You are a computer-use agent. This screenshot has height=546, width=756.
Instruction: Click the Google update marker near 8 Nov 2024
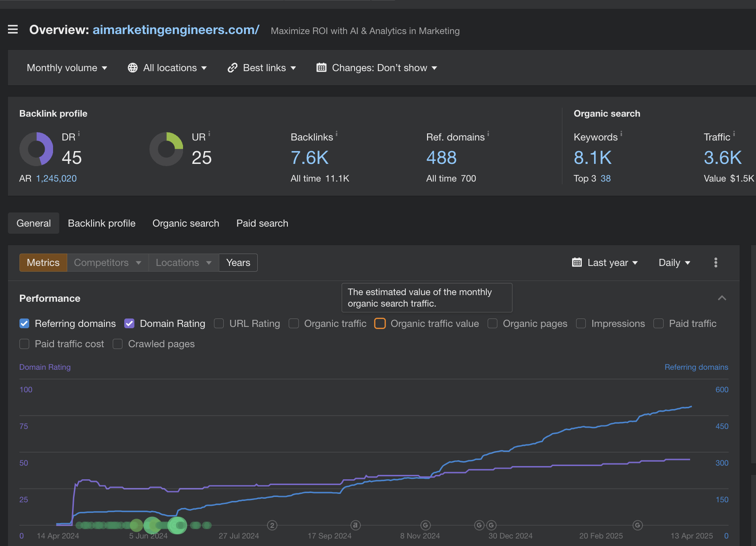pyautogui.click(x=425, y=525)
